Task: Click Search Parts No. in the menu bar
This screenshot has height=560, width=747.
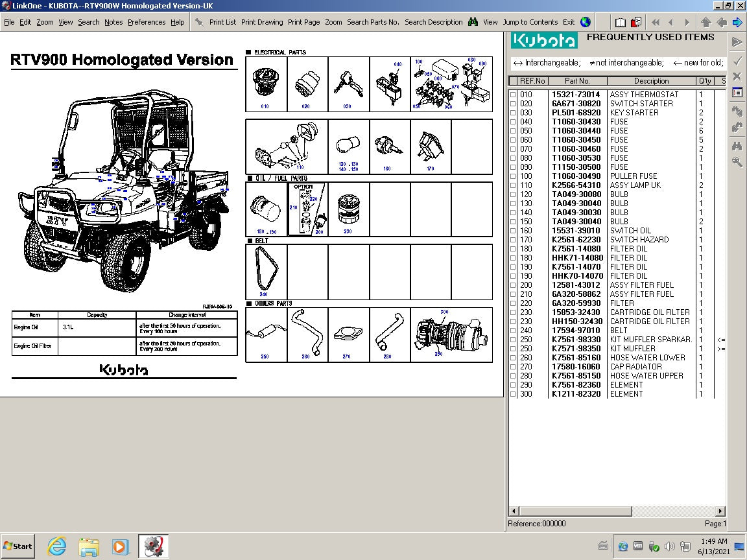Action: pyautogui.click(x=373, y=21)
